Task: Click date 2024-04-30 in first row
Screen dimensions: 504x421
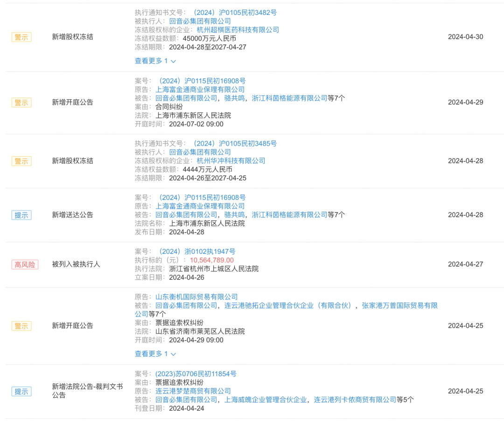Action: 465,36
